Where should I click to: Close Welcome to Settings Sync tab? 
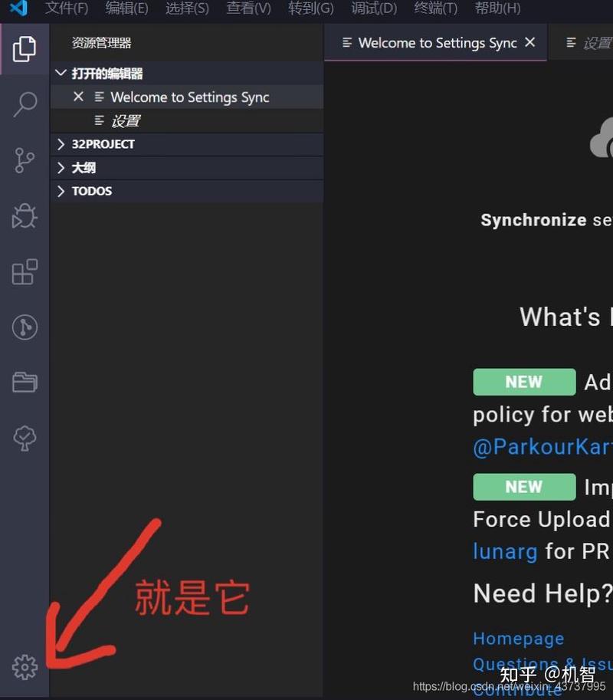click(530, 42)
